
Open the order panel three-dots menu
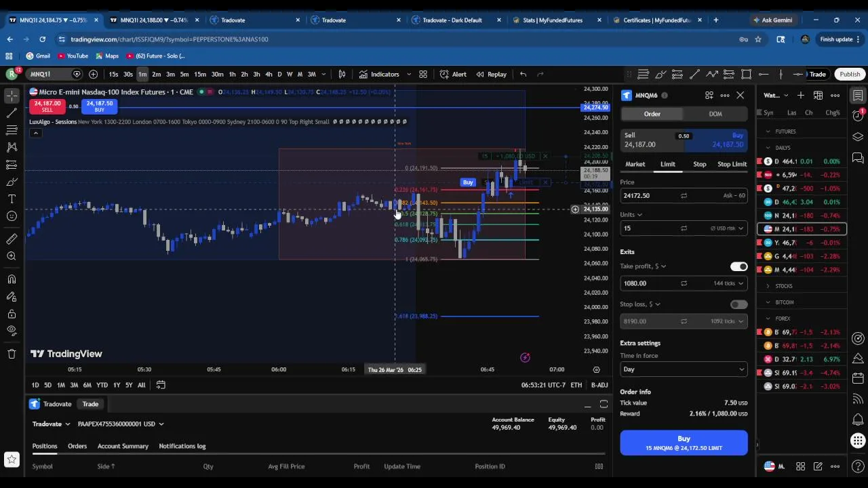tap(725, 96)
